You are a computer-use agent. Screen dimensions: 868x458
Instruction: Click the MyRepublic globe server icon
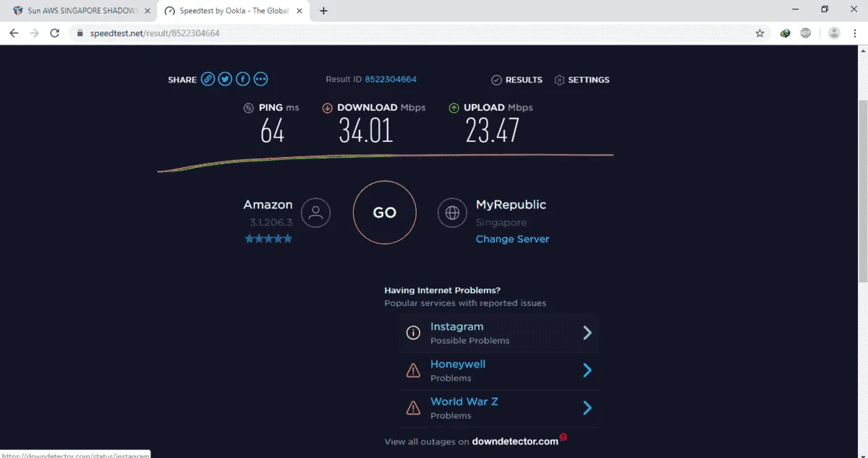pyautogui.click(x=453, y=213)
